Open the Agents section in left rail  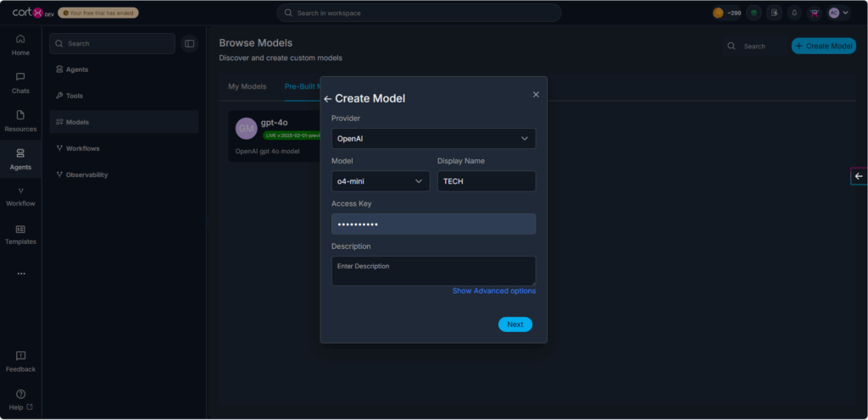20,159
